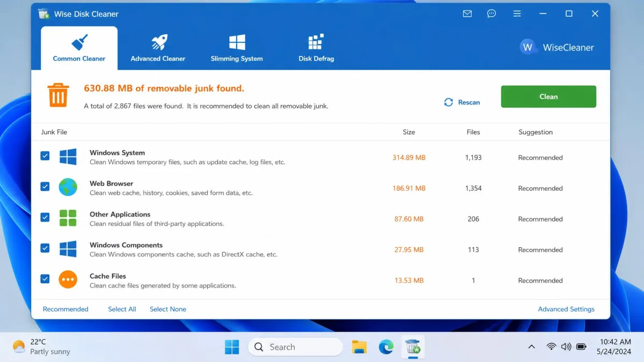Image resolution: width=644 pixels, height=362 pixels.
Task: Click the 13.53 MB size value
Action: point(409,280)
